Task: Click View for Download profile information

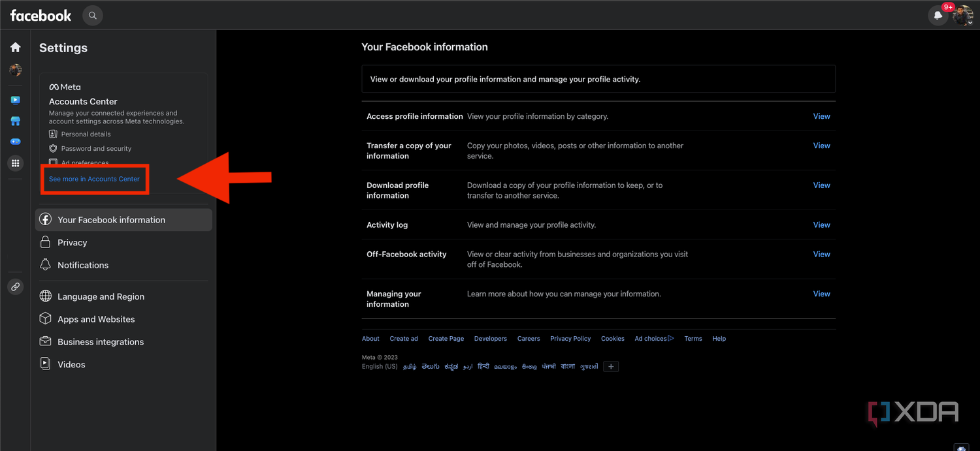Action: (821, 185)
